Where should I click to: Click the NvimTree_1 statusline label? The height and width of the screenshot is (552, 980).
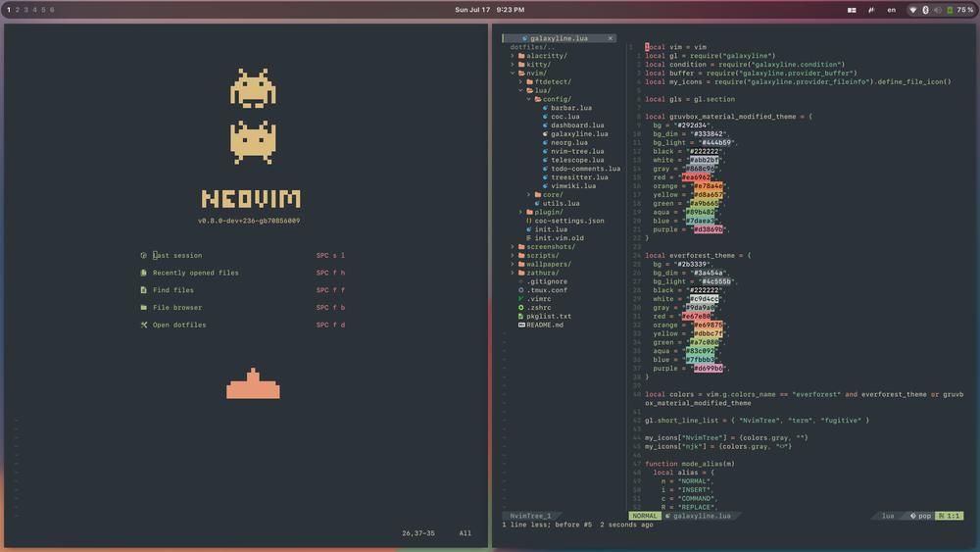530,516
